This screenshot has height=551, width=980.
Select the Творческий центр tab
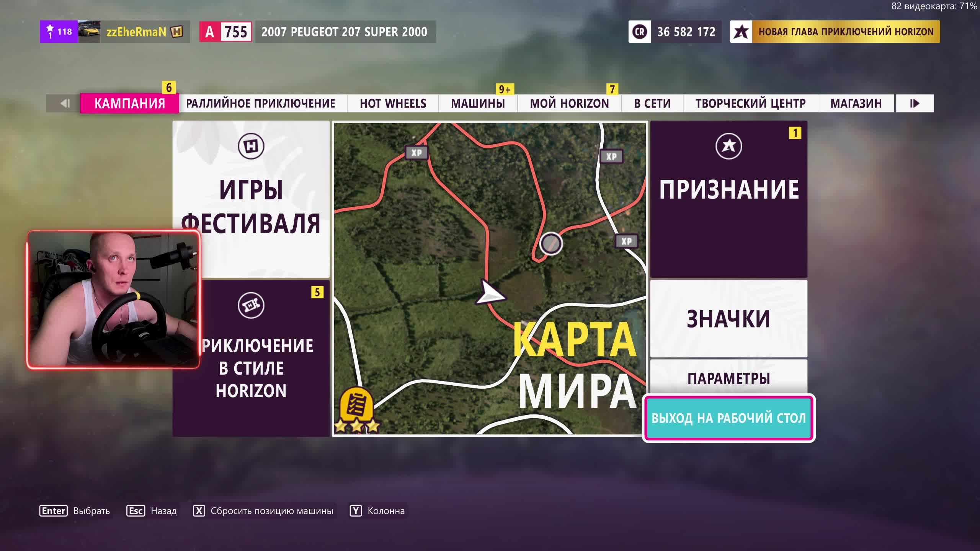(750, 104)
